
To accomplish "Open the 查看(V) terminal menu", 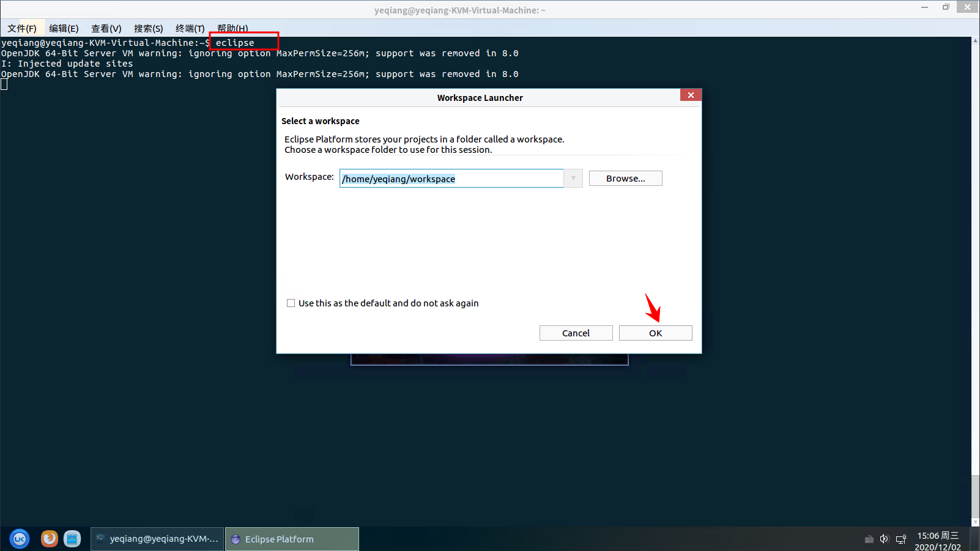I will point(106,29).
